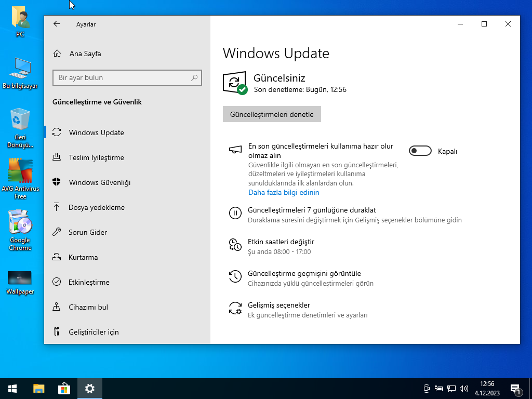Maximize the Ayarlar window
The image size is (532, 399).
point(484,24)
